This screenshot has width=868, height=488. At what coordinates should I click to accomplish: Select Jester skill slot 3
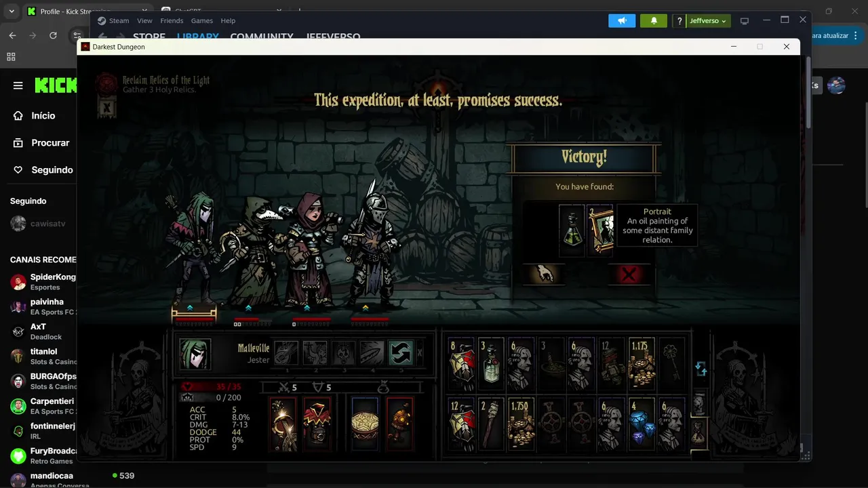tap(343, 353)
